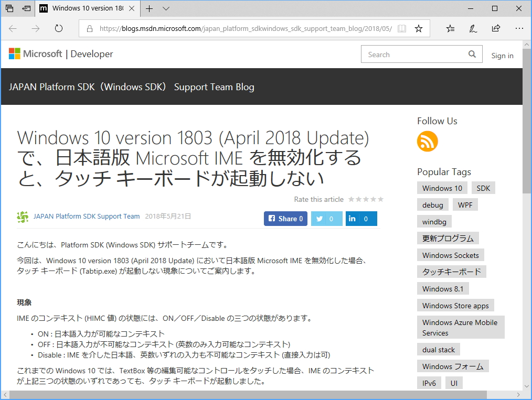Share the article on Facebook
The image size is (532, 400).
coord(285,219)
